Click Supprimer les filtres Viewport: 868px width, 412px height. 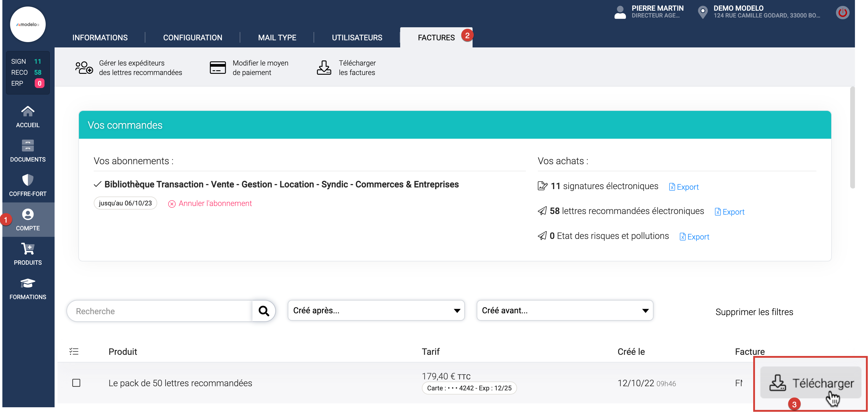coord(754,312)
